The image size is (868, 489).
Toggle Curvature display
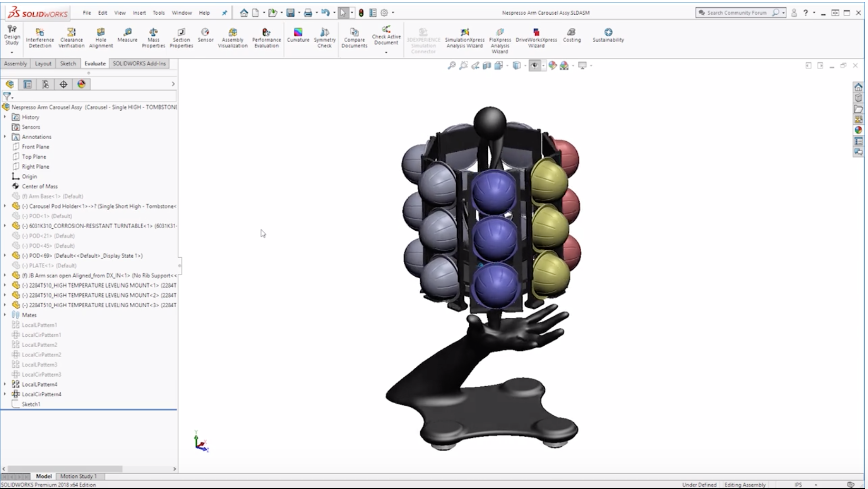point(298,36)
